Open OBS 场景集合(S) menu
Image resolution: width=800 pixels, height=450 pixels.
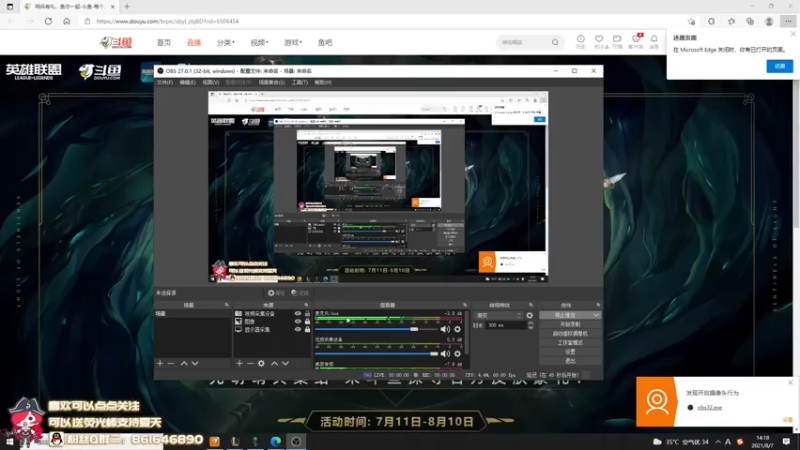point(271,82)
